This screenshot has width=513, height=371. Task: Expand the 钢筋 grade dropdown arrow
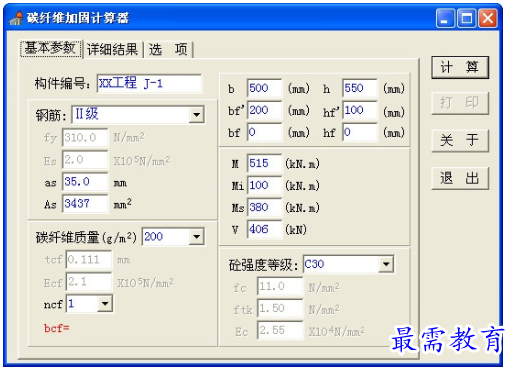pos(196,115)
